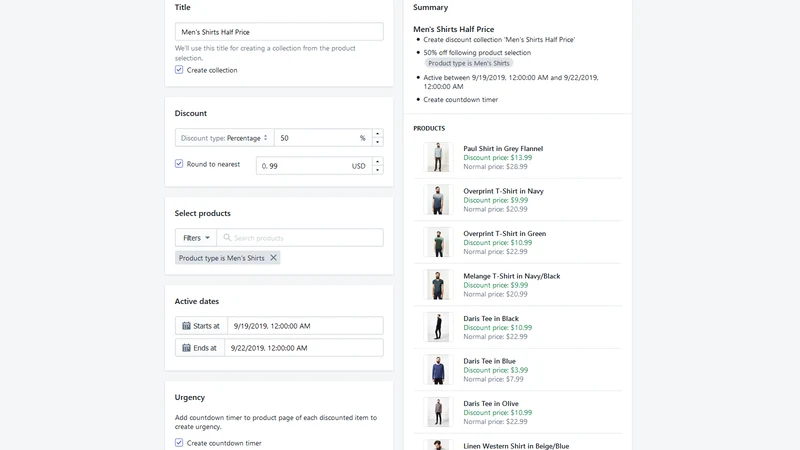Open Overprint T-Shirt in Navy thumbnail

438,199
